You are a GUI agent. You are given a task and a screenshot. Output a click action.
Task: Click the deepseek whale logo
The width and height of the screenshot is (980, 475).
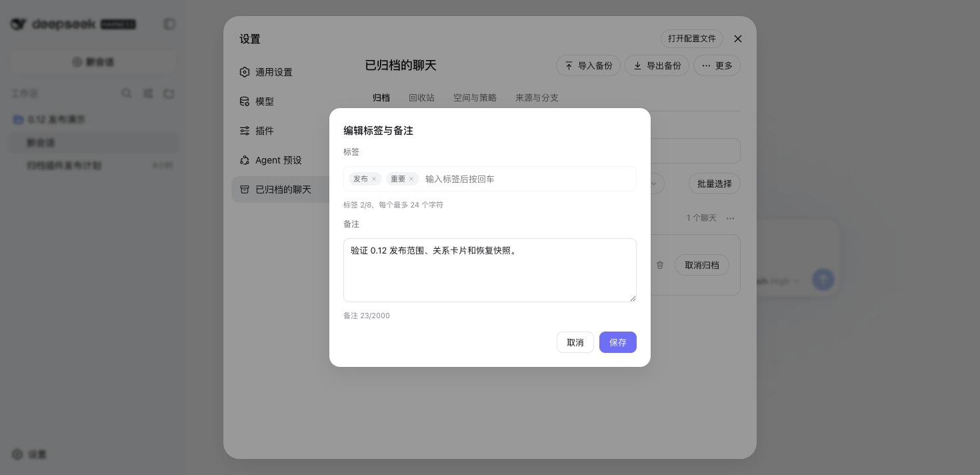[x=19, y=24]
